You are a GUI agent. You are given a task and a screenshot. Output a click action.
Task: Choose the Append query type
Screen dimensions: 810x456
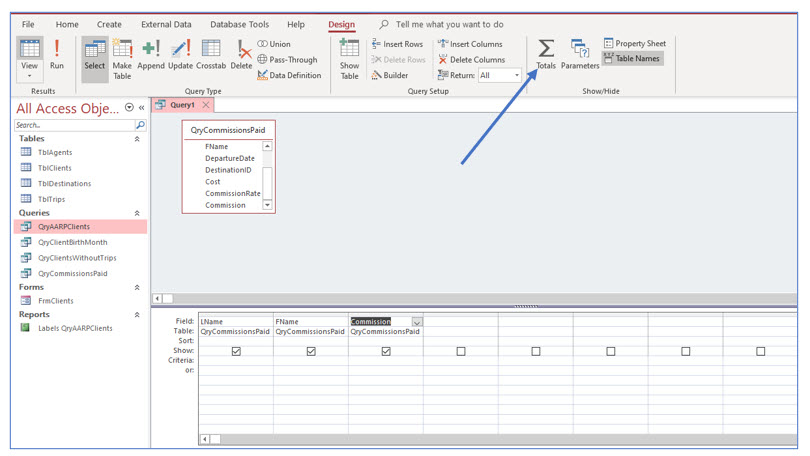151,55
